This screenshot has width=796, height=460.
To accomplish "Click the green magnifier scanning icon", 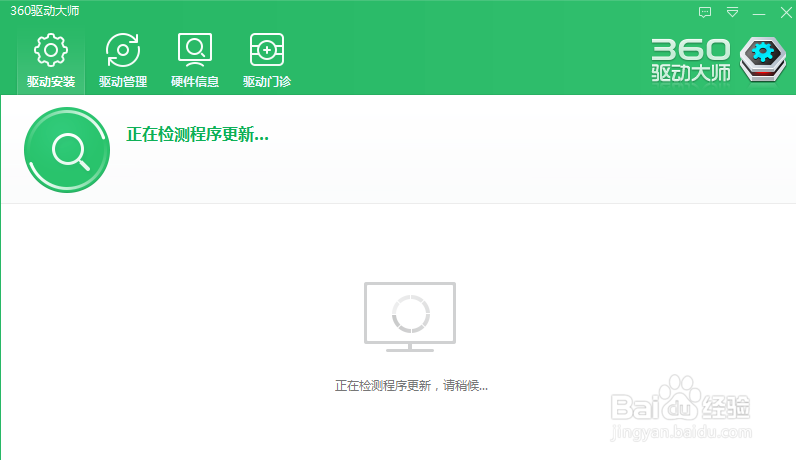I will (67, 150).
